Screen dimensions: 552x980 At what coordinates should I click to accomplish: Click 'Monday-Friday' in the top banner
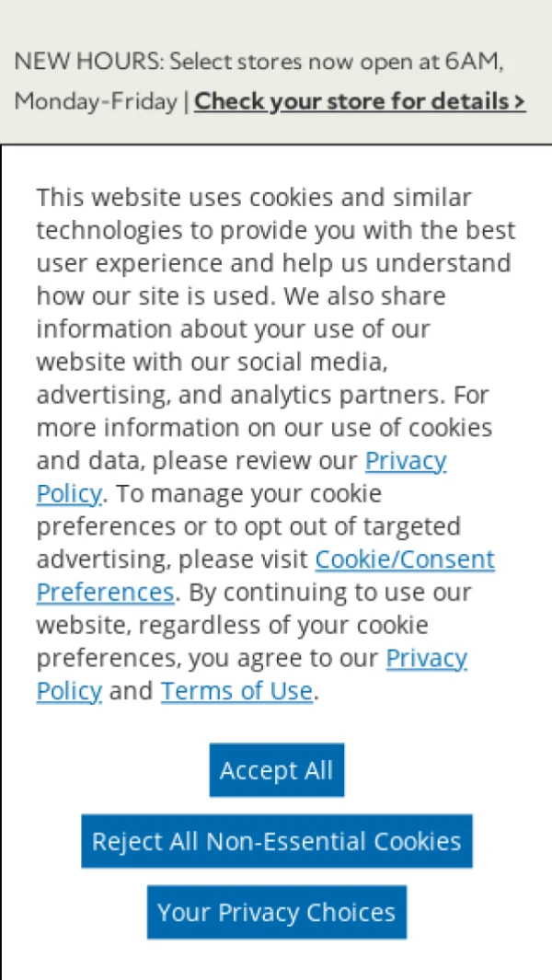pos(95,101)
